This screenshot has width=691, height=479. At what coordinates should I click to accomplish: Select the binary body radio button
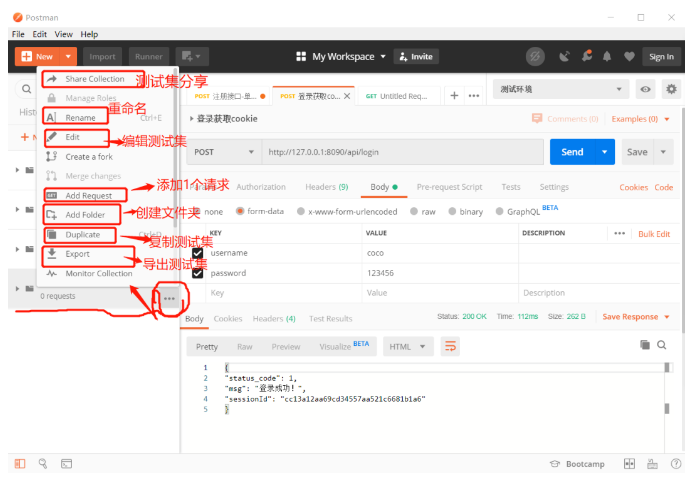click(452, 212)
